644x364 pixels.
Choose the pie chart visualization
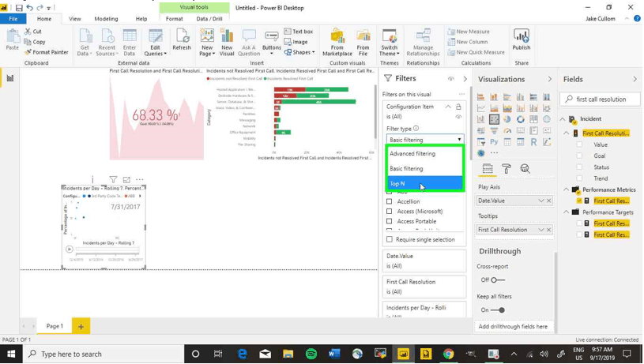(x=507, y=119)
